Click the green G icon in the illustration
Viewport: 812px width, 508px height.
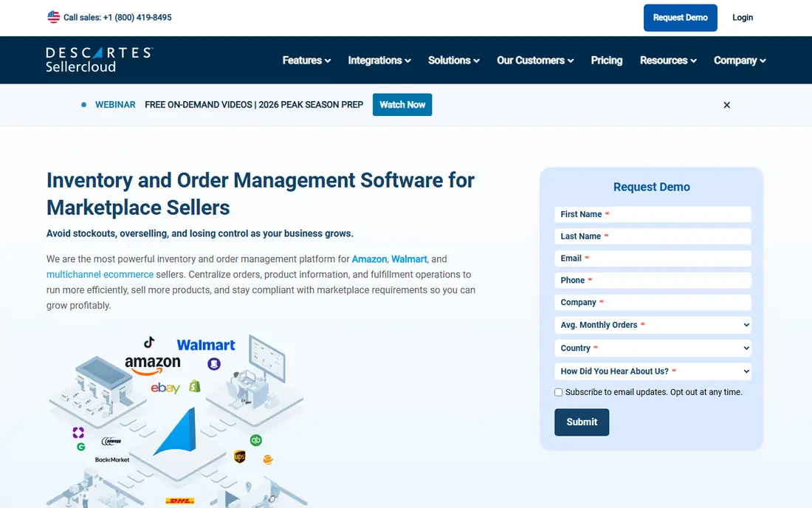click(80, 447)
